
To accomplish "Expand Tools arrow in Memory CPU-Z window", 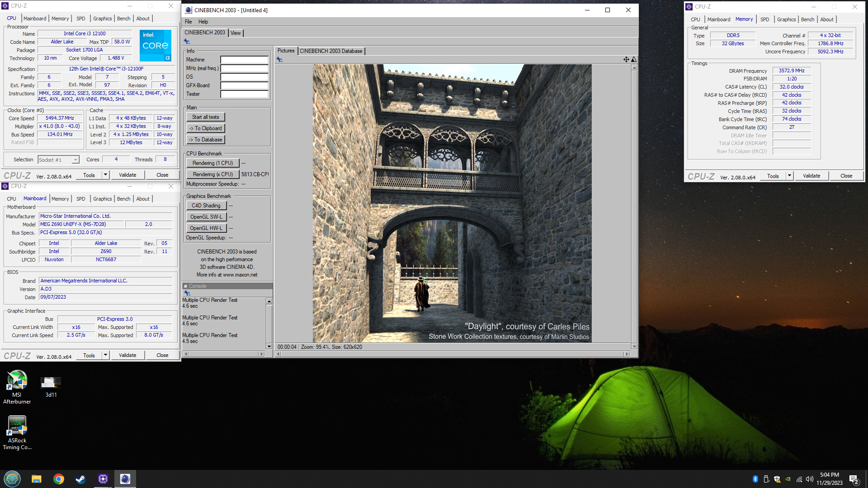I will pyautogui.click(x=790, y=176).
